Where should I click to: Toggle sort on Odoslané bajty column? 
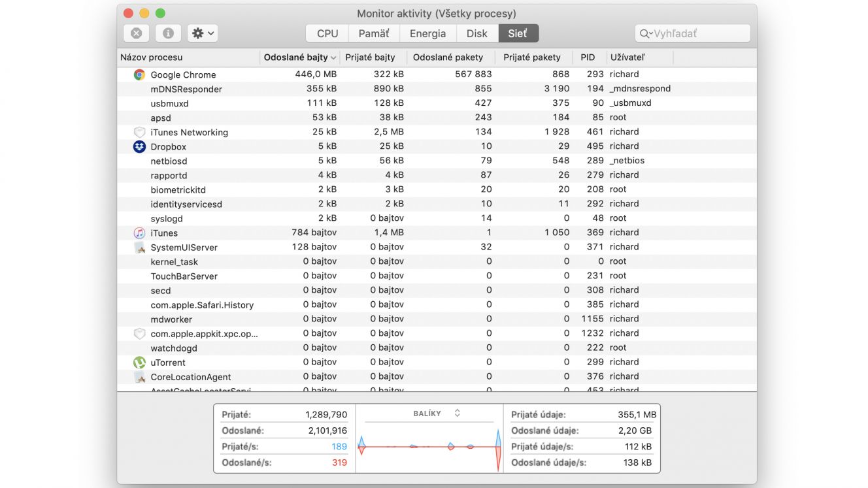(x=300, y=57)
